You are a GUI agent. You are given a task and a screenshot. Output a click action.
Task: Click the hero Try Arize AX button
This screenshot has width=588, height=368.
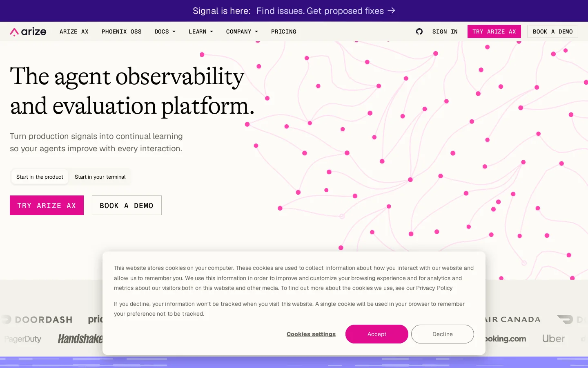(x=47, y=205)
